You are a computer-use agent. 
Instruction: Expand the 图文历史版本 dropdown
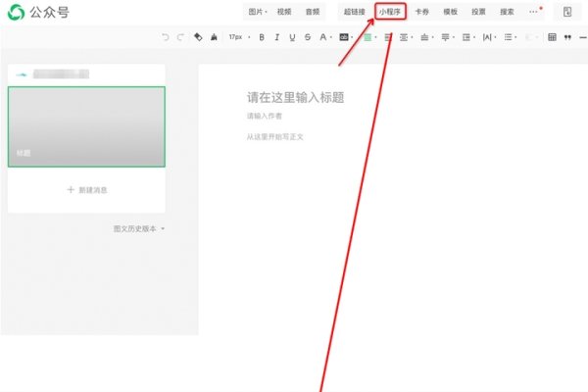[x=139, y=228]
